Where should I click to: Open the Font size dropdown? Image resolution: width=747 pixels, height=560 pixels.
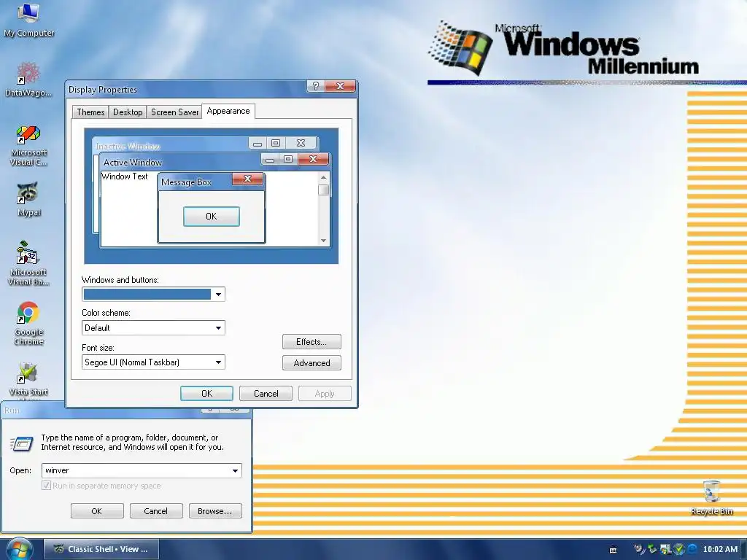click(218, 362)
